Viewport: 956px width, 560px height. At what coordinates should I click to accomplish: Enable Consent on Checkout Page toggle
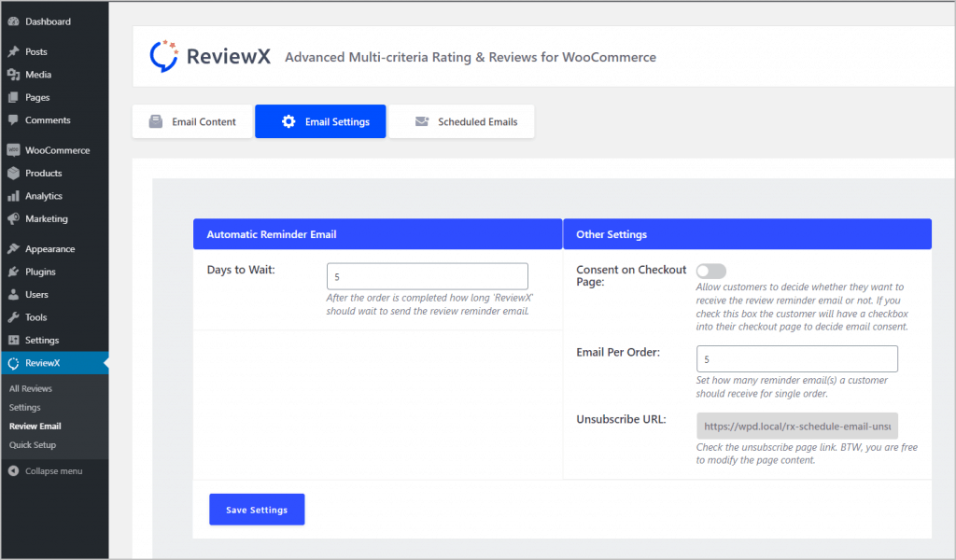[710, 271]
